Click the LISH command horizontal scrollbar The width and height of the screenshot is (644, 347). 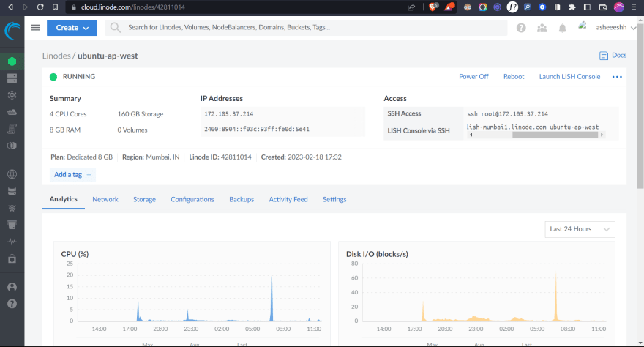(x=555, y=135)
